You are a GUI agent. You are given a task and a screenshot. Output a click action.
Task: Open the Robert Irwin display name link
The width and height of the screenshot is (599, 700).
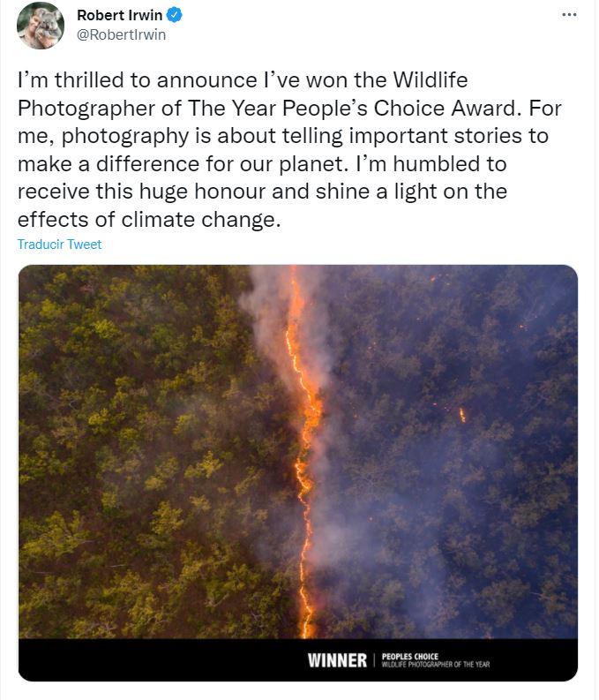click(x=118, y=16)
